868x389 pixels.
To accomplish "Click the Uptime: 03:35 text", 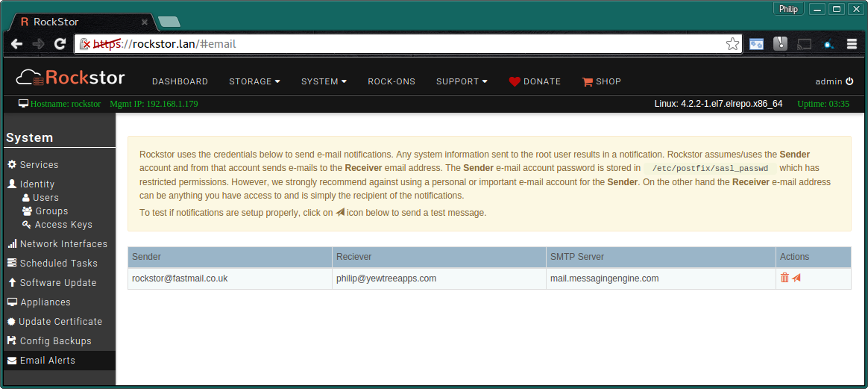I will [x=823, y=104].
